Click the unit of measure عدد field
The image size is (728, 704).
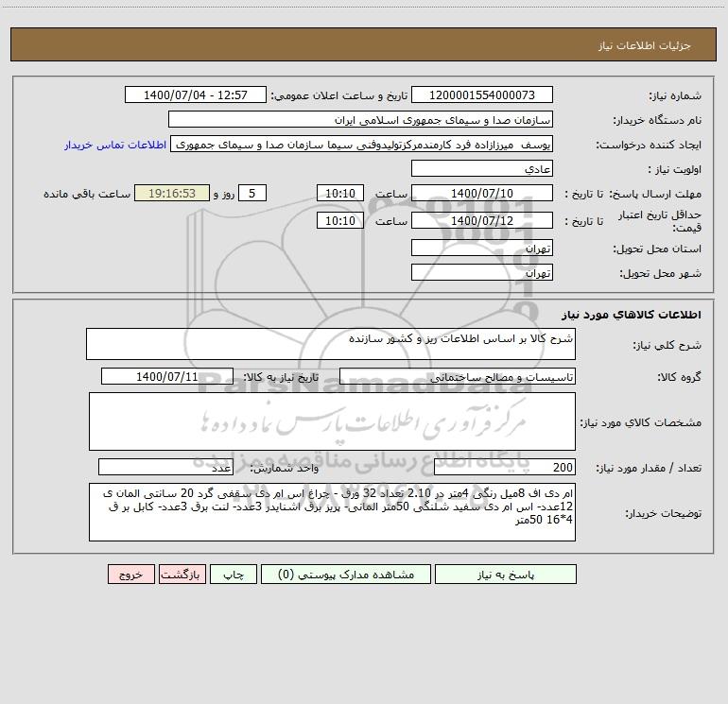(165, 467)
